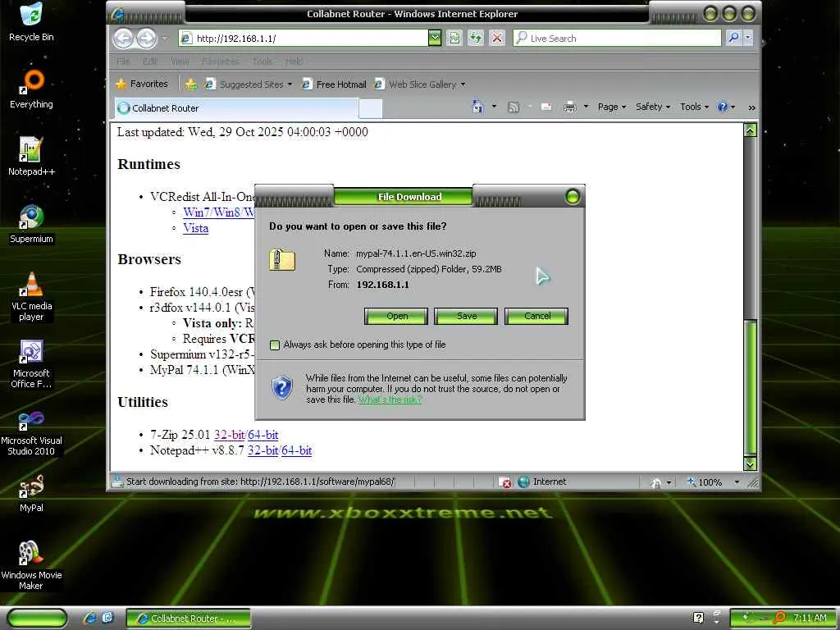Click the Open button in File Download

tap(396, 316)
